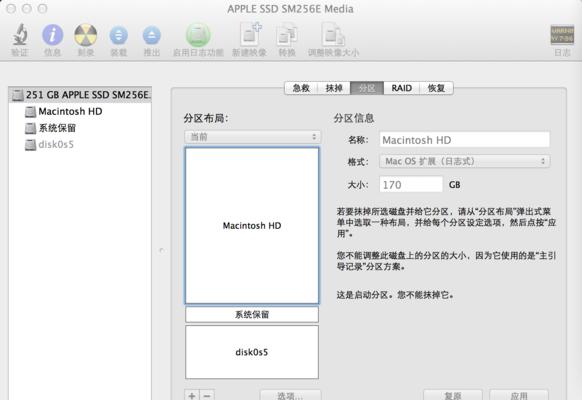Viewport: 582px width, 400px height.
Task: Click the Eject toolbar icon
Action: [152, 36]
